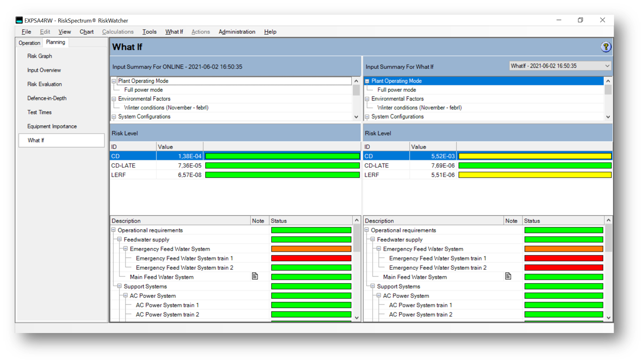Click red status bar of right train 2
Image resolution: width=644 pixels, height=363 pixels.
[x=564, y=268]
